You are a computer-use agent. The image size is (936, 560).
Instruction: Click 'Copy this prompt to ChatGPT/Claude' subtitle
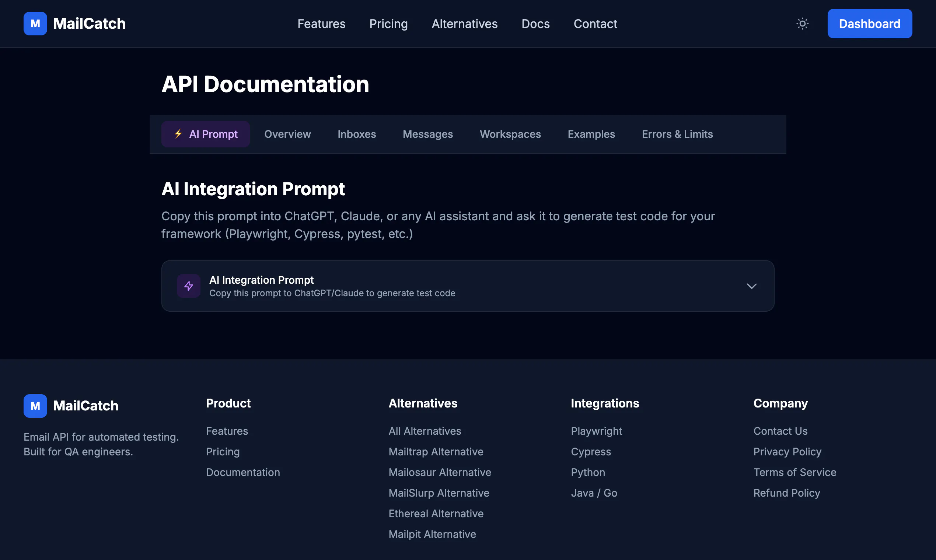pyautogui.click(x=332, y=293)
